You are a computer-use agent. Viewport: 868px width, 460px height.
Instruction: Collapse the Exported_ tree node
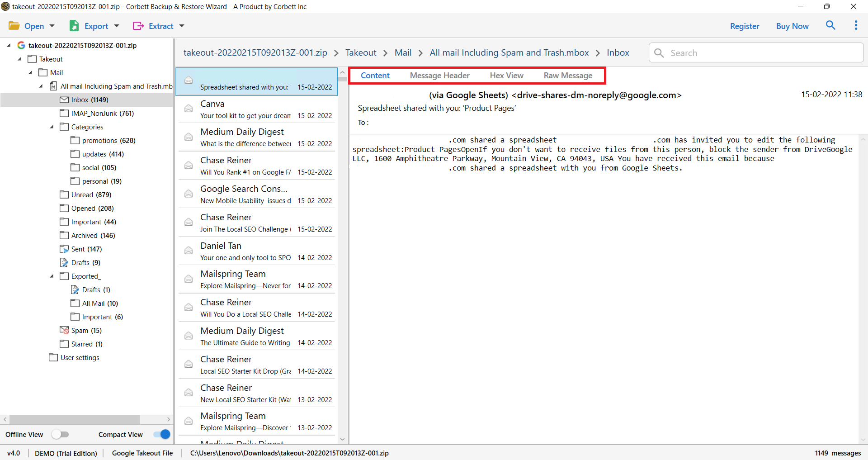[52, 276]
